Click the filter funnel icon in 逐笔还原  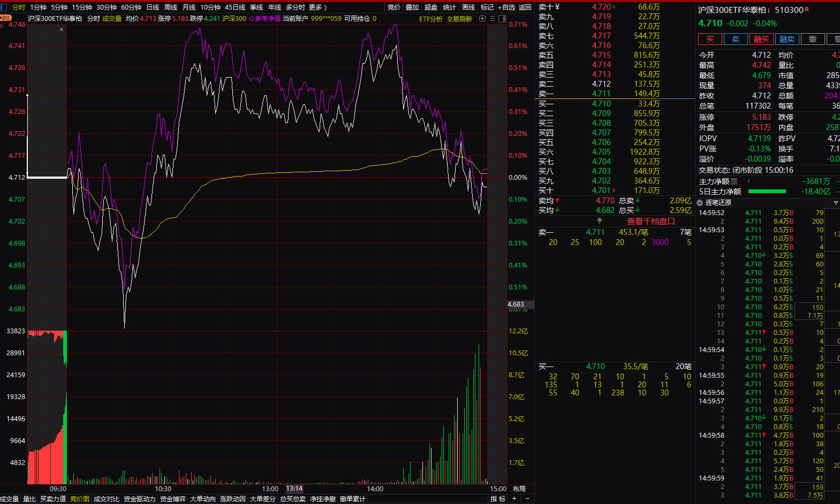(836, 203)
